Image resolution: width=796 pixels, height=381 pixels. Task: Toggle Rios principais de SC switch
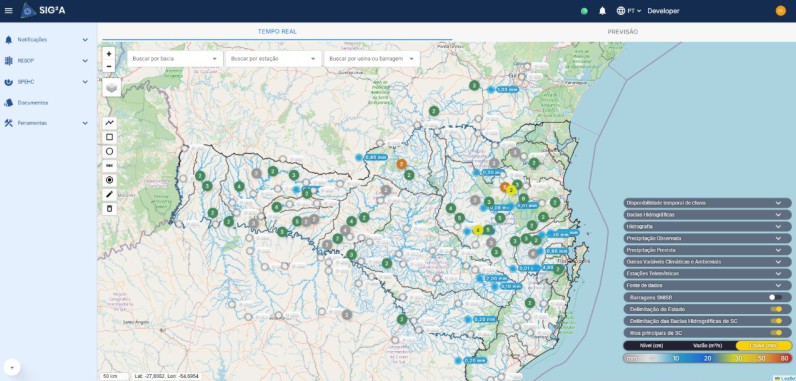[775, 333]
